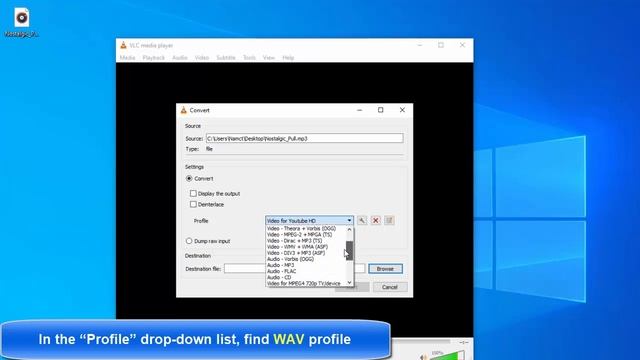Choose Video - DIV3 + MP3 (ASF) profile
640x360 pixels.
(x=296, y=253)
